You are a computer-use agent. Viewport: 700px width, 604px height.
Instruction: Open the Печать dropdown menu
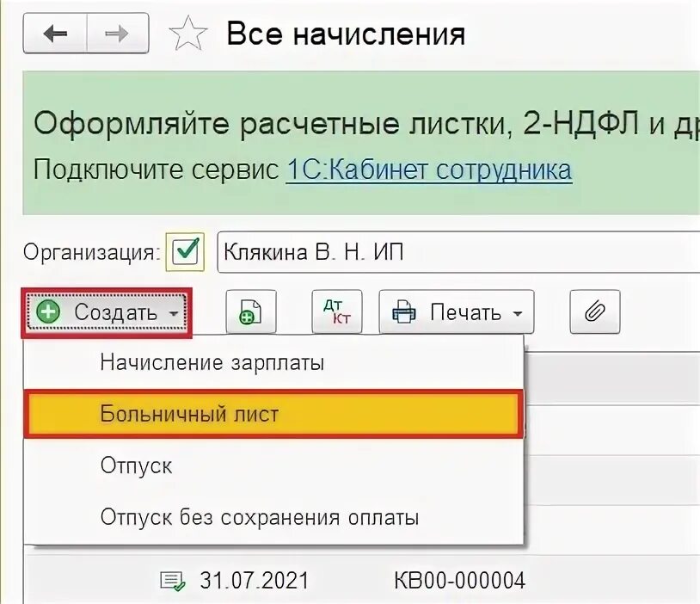pyautogui.click(x=457, y=311)
